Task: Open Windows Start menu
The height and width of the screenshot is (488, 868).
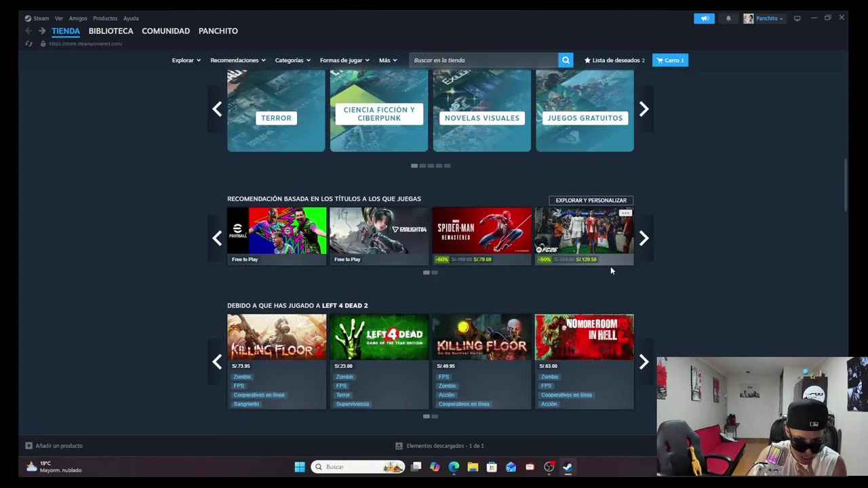Action: (x=299, y=467)
